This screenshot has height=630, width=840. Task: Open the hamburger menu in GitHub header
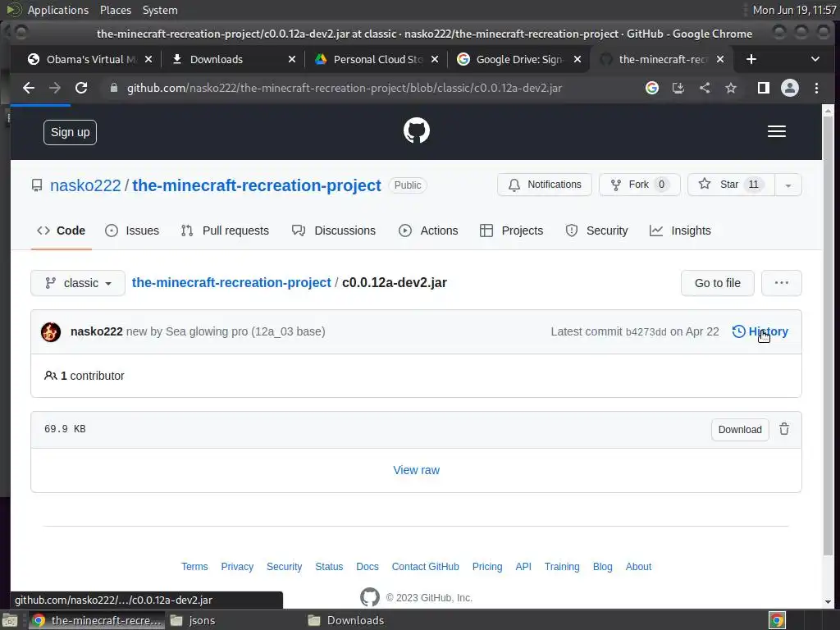click(776, 131)
